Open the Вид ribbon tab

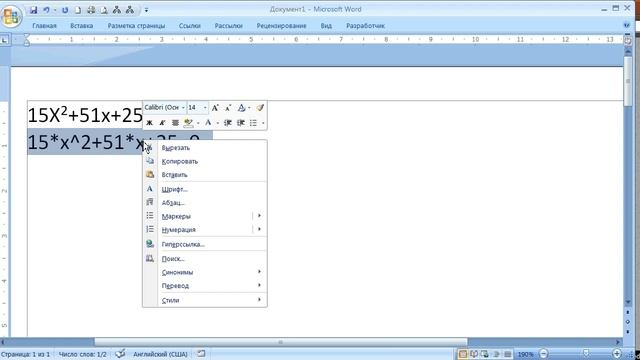coord(326,26)
